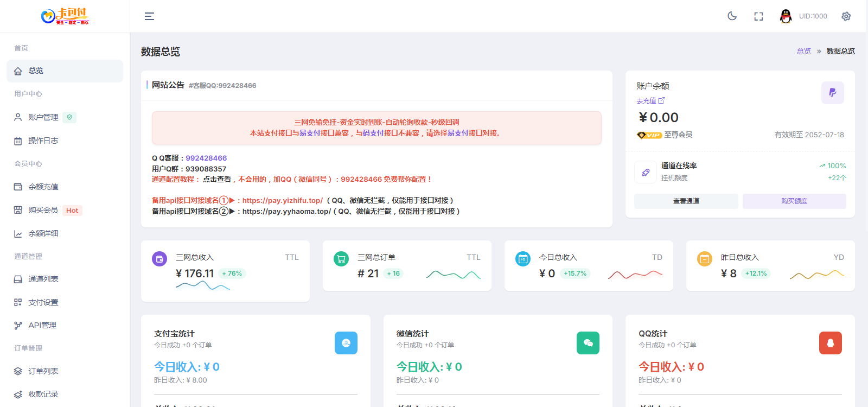
Task: Click the VIP 至尊会员 badge
Action: point(665,135)
